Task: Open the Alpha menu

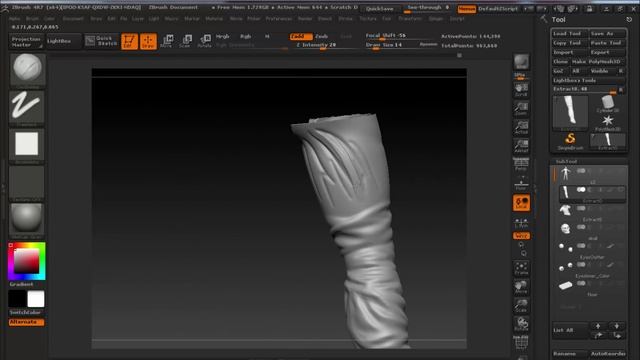Action: coord(14,19)
